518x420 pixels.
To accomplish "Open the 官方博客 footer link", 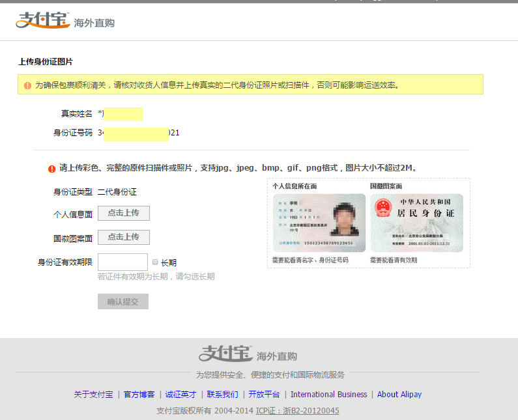I will [x=139, y=395].
